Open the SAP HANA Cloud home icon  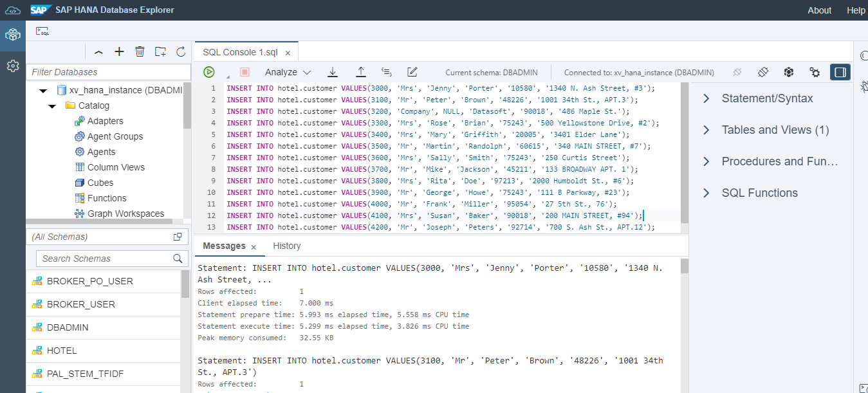pos(13,10)
